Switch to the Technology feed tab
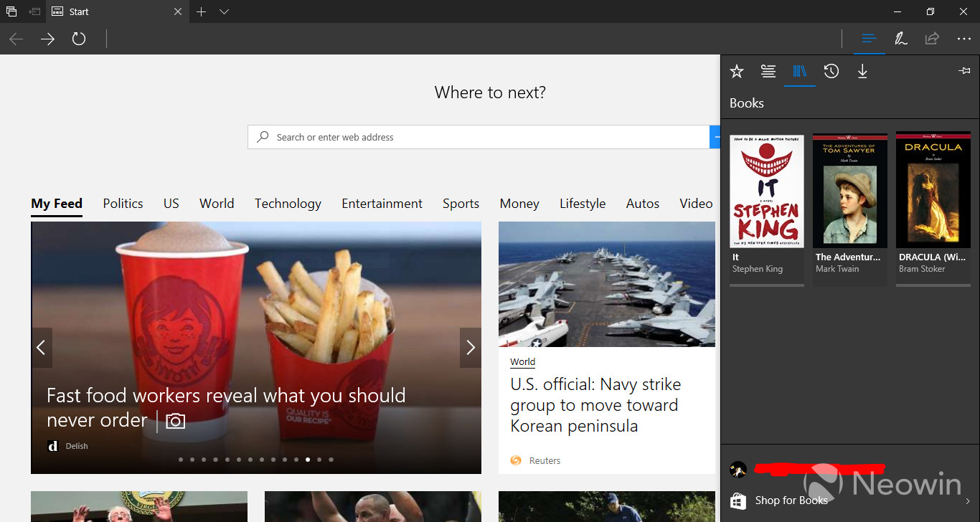The height and width of the screenshot is (522, 980). coord(288,204)
